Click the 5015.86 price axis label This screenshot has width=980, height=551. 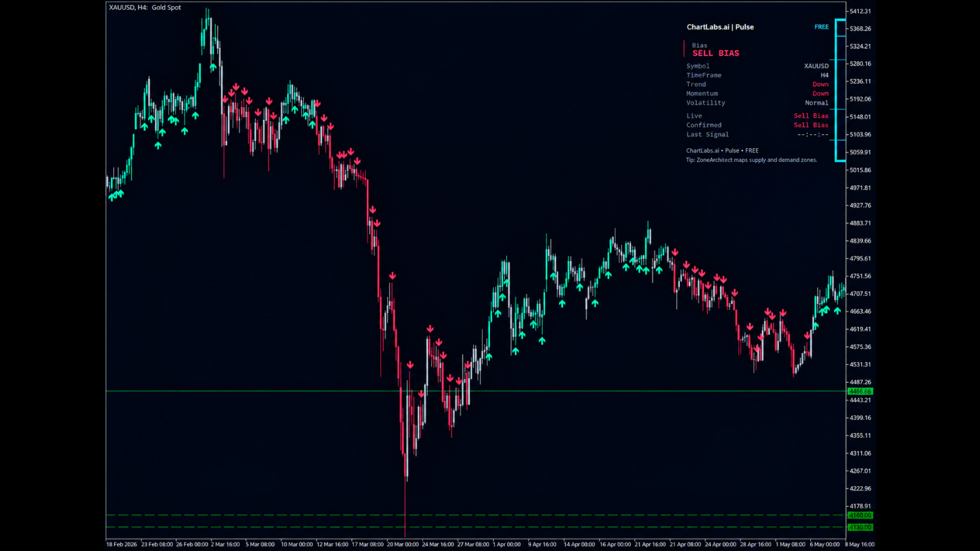[x=860, y=170]
